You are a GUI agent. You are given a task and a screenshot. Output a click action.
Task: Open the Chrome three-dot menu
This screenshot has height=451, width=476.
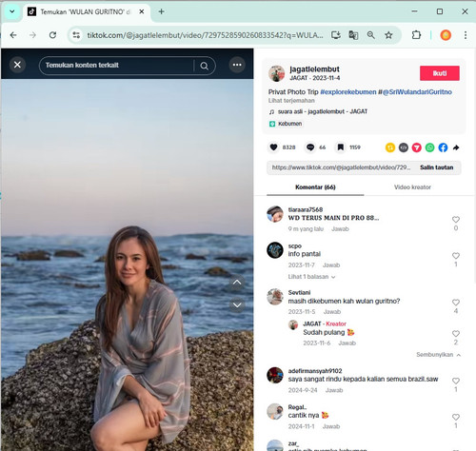point(466,35)
